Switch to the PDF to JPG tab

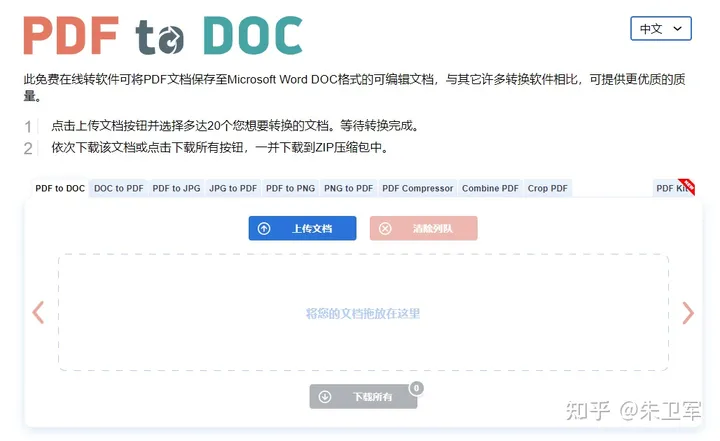[x=176, y=188]
